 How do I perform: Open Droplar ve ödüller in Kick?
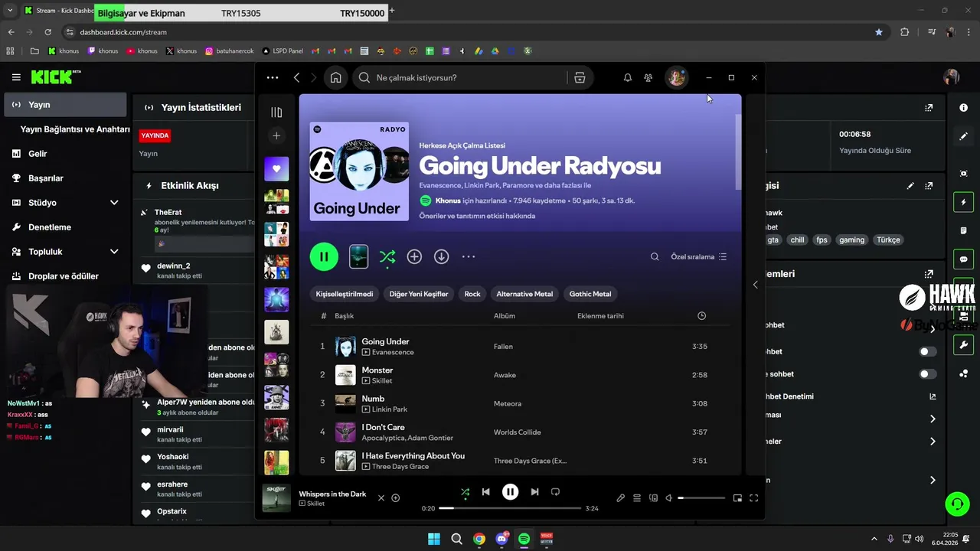click(x=65, y=276)
